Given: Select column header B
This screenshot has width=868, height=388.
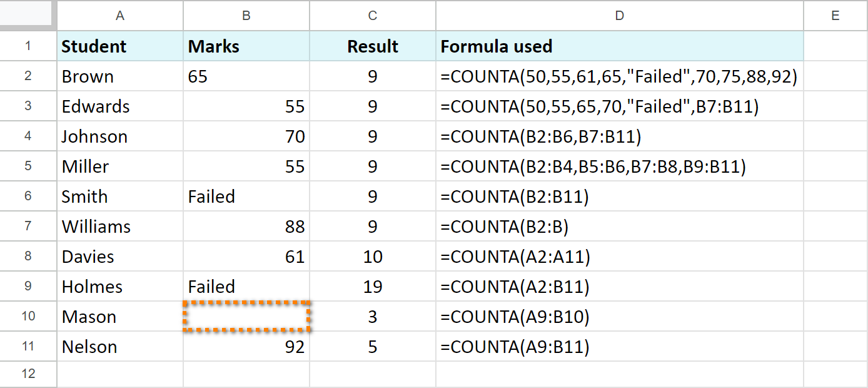Looking at the screenshot, I should (x=246, y=16).
